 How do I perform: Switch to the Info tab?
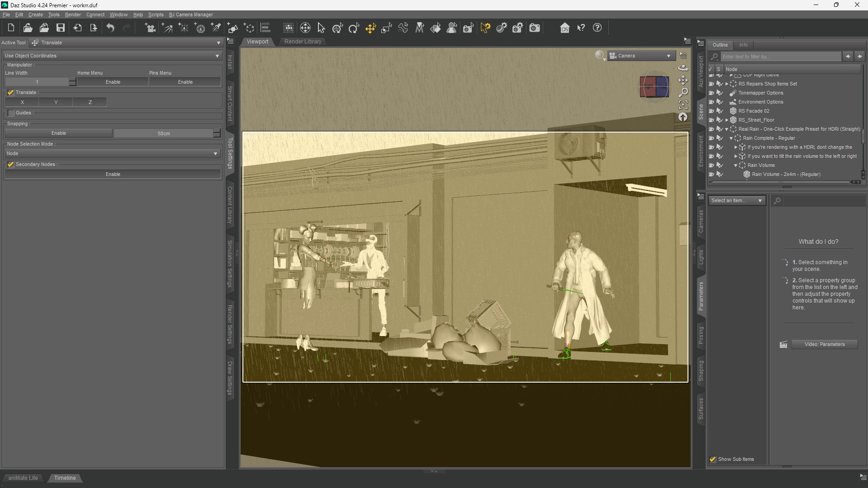(x=743, y=45)
